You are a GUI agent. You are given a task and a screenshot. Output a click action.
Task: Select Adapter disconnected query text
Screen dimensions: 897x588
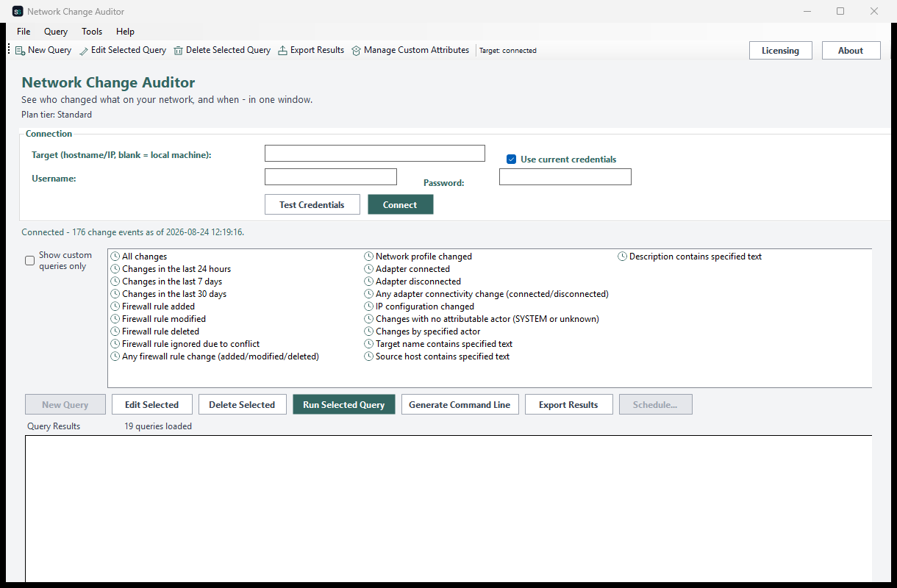418,282
